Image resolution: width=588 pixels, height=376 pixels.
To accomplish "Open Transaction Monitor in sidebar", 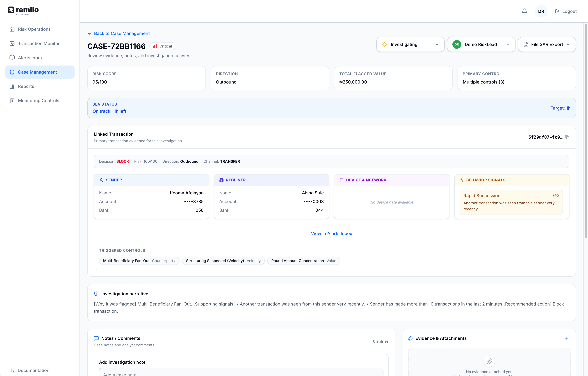I will (x=39, y=43).
